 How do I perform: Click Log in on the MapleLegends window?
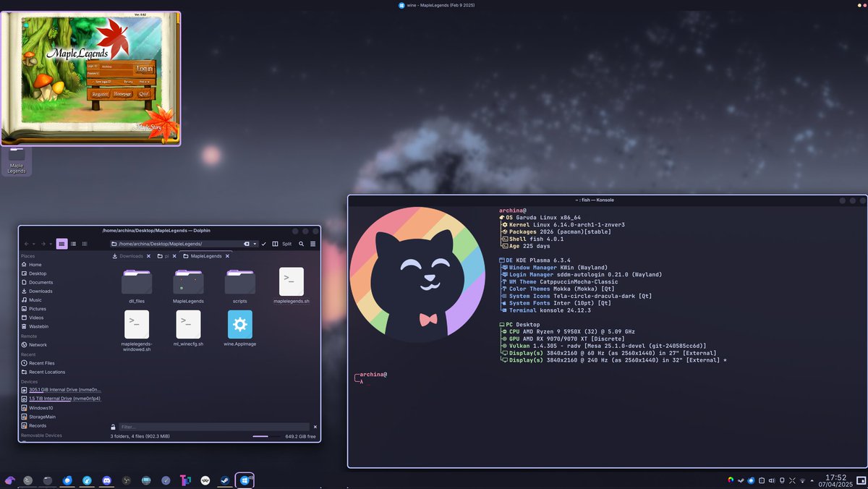145,69
